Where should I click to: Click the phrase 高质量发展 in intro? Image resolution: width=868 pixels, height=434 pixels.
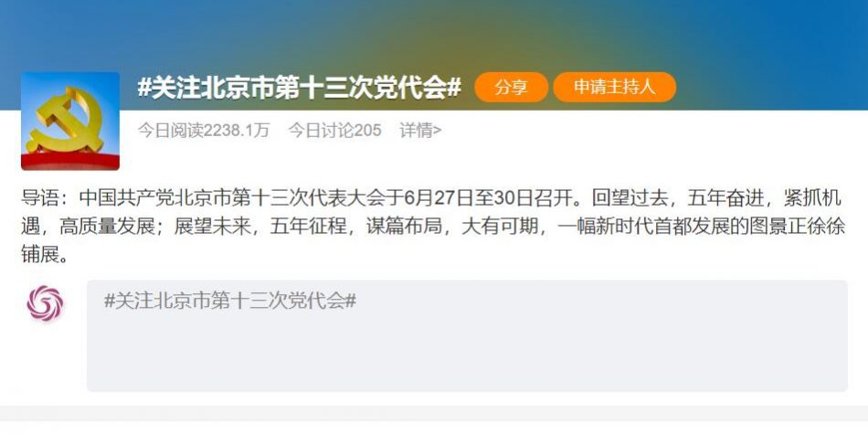point(108,227)
